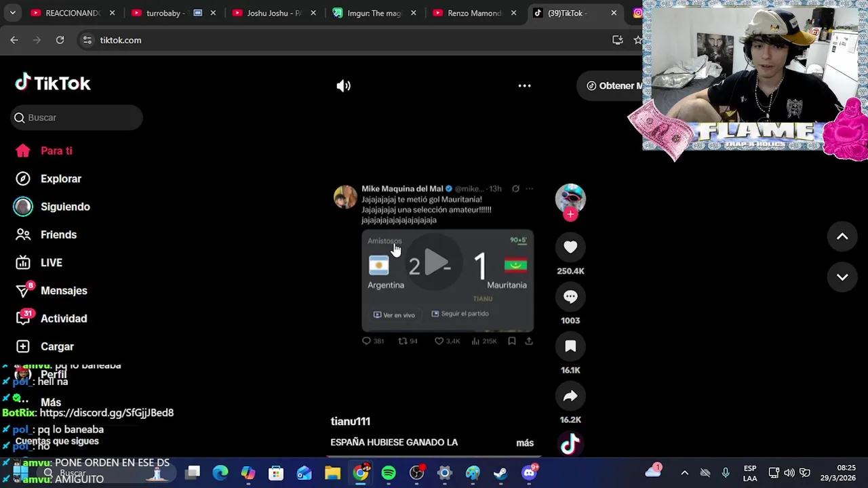This screenshot has height=488, width=868.
Task: Reload the tiktok.com page
Action: point(60,40)
